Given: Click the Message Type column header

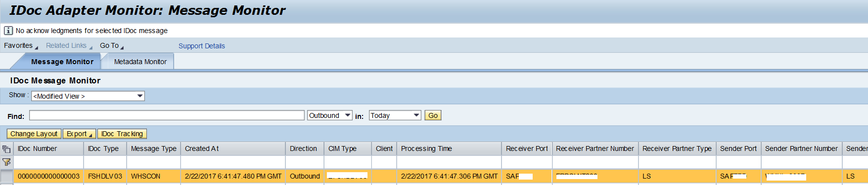Looking at the screenshot, I should 153,148.
